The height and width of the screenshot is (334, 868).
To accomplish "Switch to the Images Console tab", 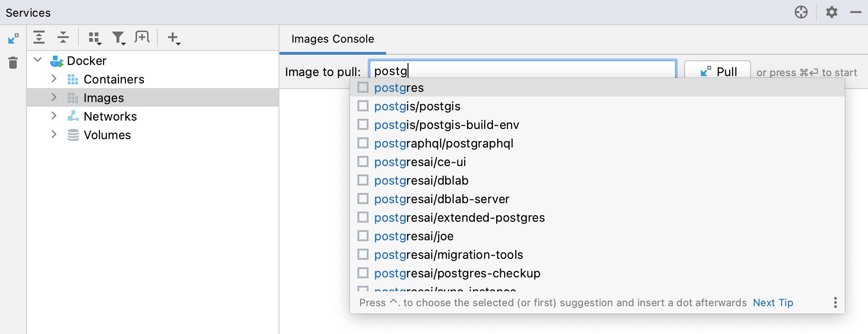I will click(x=332, y=39).
